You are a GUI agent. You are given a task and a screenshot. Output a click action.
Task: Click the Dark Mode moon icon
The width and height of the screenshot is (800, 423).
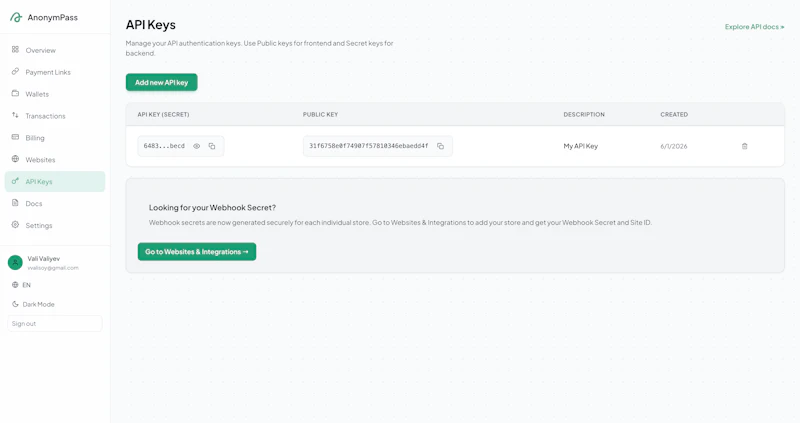pos(15,304)
